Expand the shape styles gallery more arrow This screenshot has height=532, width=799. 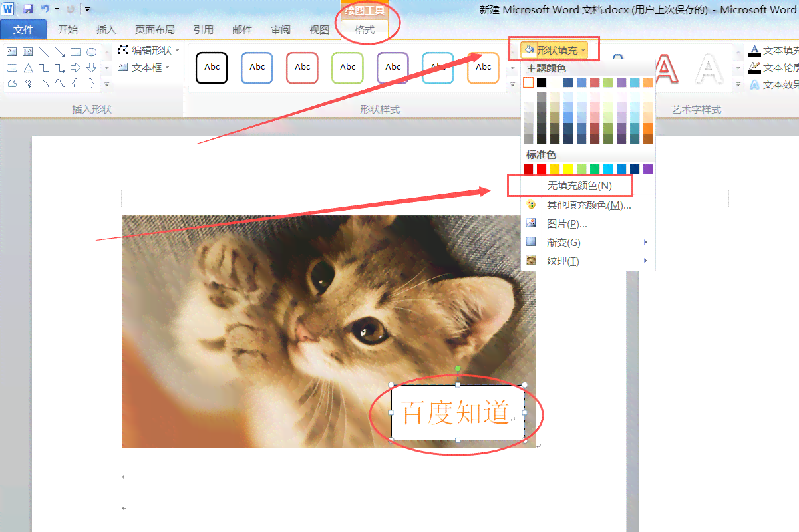[512, 84]
